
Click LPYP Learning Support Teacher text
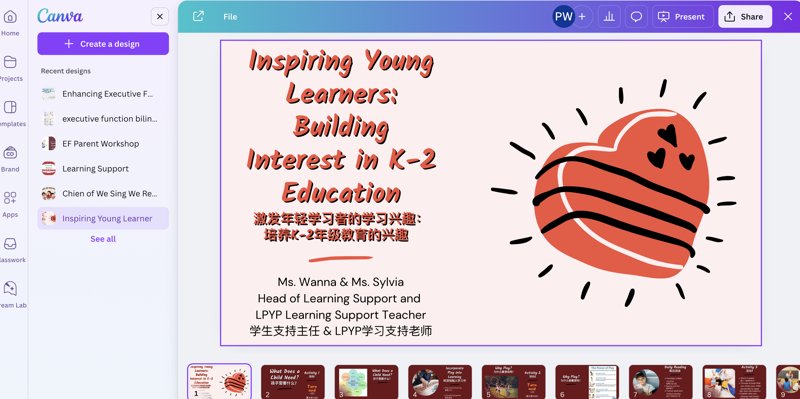point(341,314)
